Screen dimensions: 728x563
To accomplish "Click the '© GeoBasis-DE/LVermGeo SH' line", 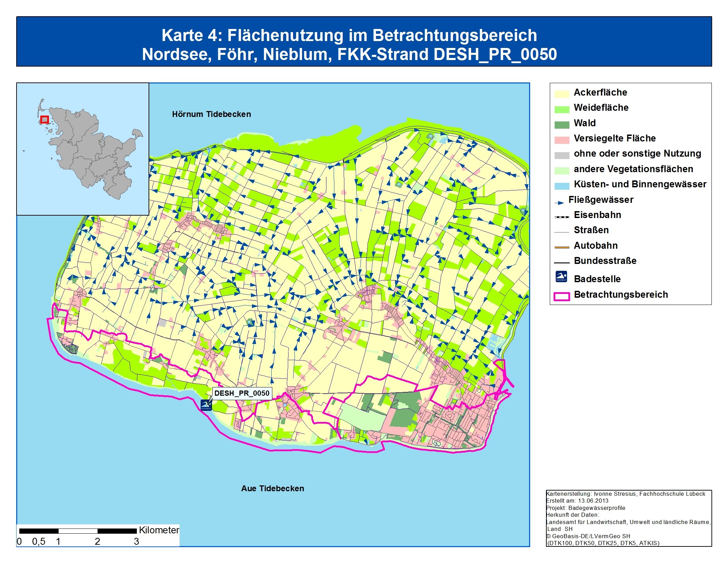I will coord(588,536).
